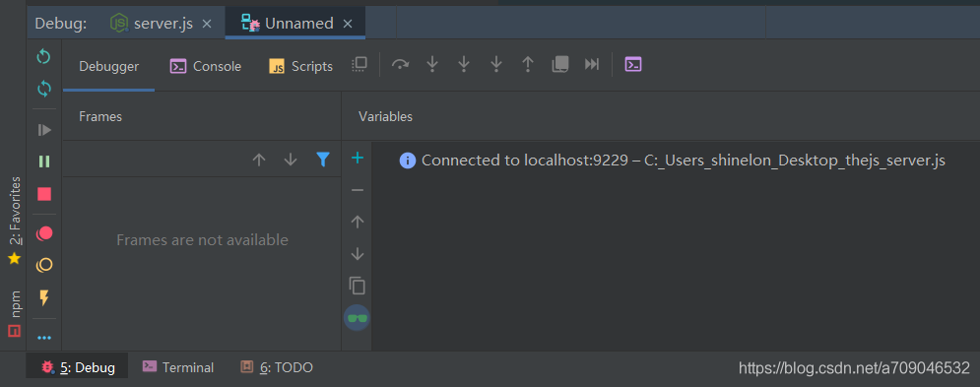Viewport: 980px width, 387px height.
Task: Open the Terminal tool window
Action: pyautogui.click(x=178, y=367)
